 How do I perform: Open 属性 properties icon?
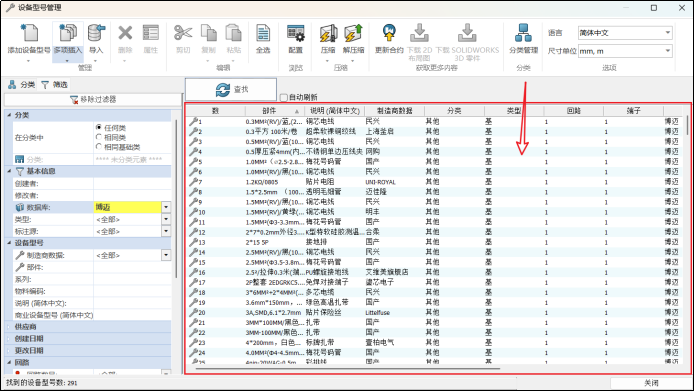point(151,33)
